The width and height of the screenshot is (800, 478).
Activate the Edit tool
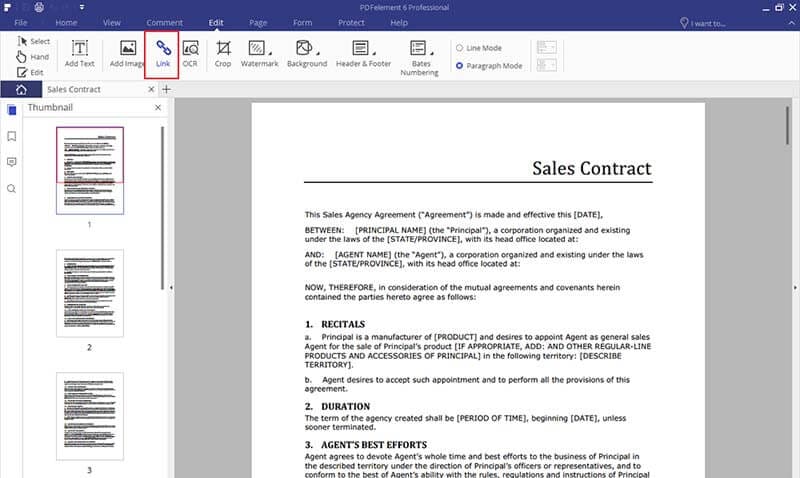(30, 72)
